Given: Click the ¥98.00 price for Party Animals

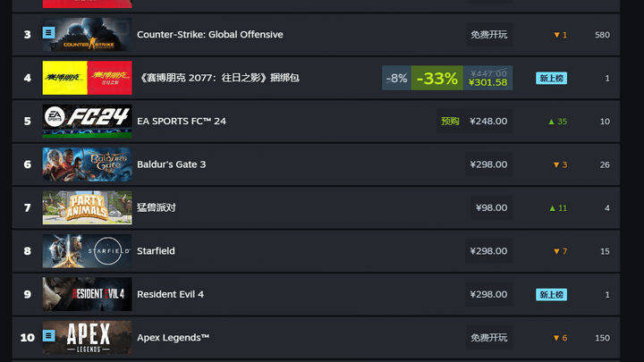Looking at the screenshot, I should coord(491,207).
